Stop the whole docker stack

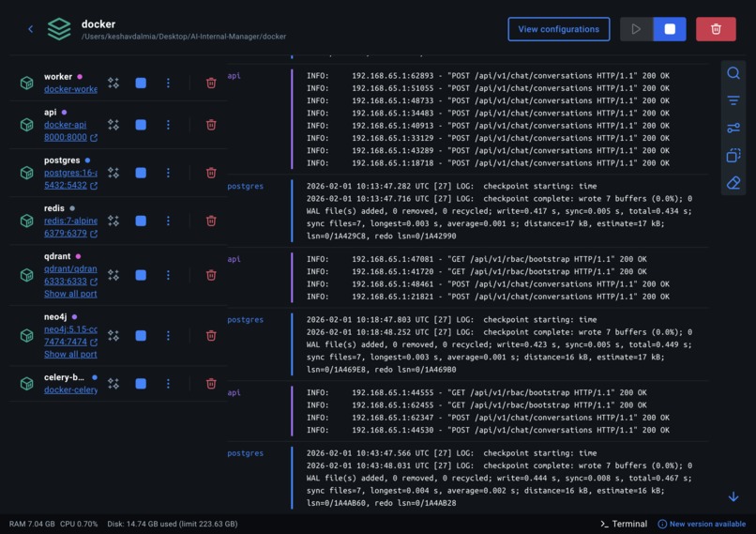coord(669,29)
